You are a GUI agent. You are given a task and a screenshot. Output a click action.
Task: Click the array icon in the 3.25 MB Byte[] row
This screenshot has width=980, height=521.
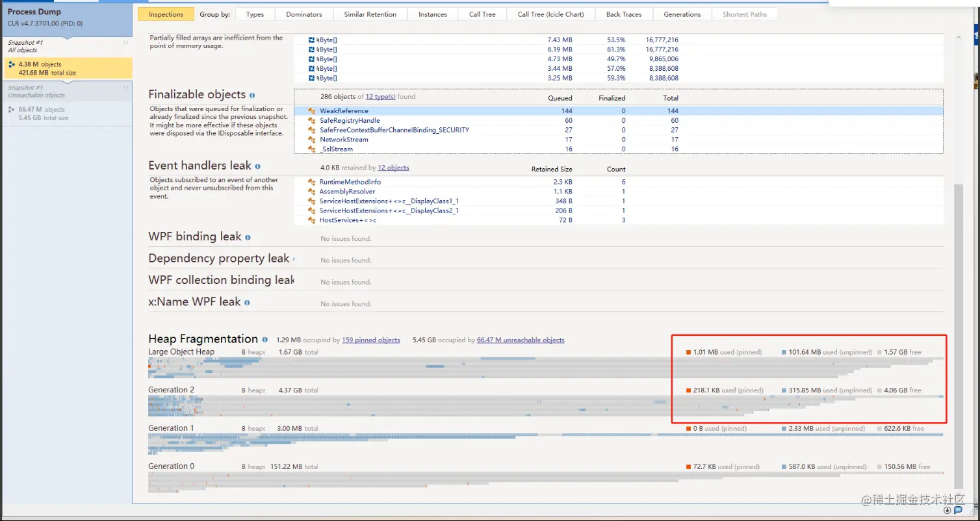pos(311,78)
